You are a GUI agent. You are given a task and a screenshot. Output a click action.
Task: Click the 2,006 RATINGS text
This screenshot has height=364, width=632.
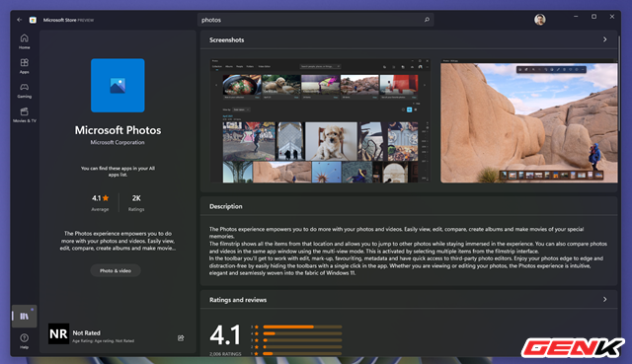tap(225, 354)
